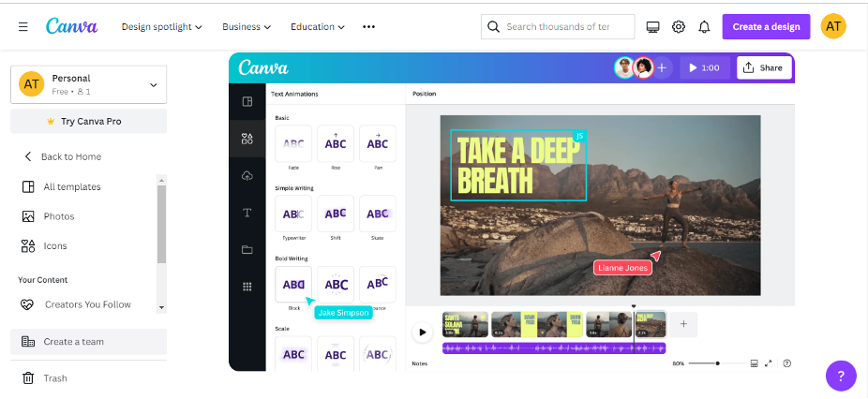Select the Typewriter text animation
This screenshot has width=868, height=399.
click(293, 214)
